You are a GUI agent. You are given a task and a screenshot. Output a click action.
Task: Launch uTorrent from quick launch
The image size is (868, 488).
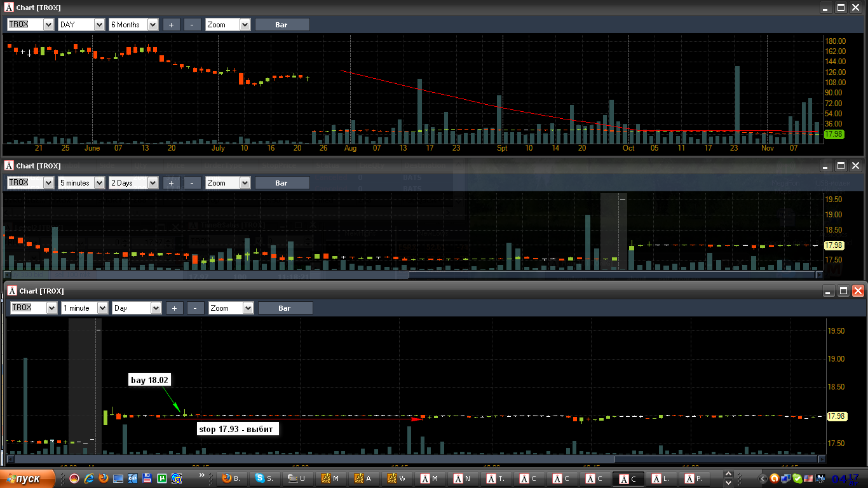point(162,478)
